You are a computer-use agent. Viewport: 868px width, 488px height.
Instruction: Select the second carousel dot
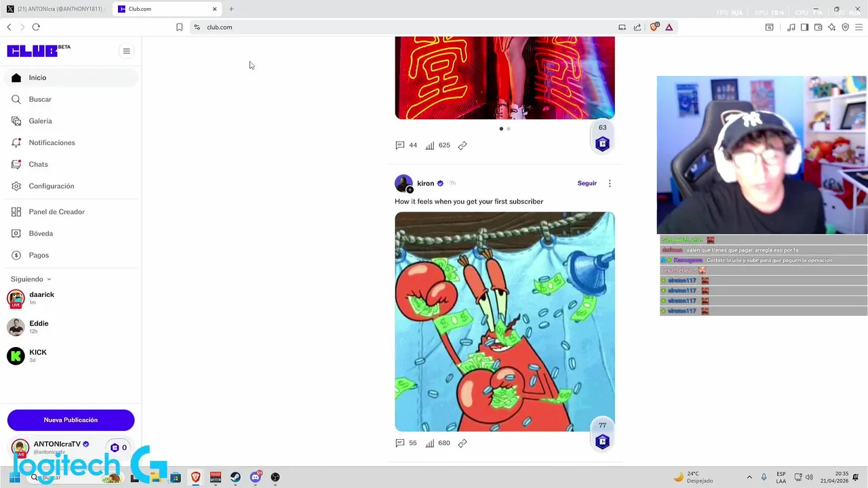click(x=509, y=129)
